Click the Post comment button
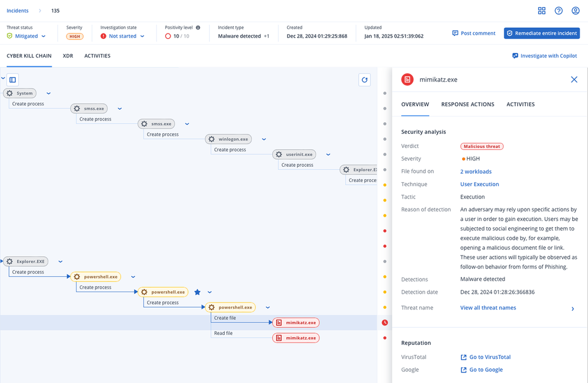The width and height of the screenshot is (588, 383). (x=473, y=33)
